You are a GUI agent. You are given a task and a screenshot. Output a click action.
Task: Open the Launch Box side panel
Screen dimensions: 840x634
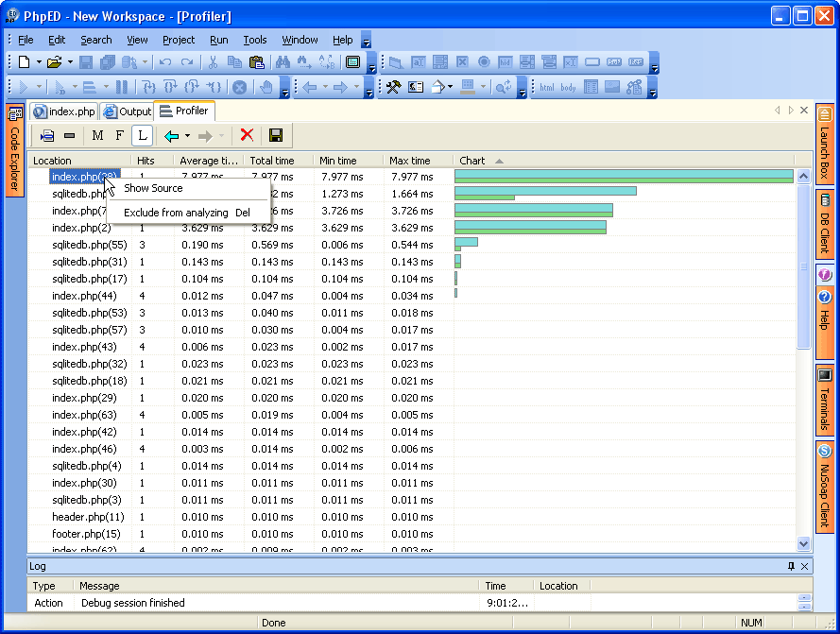(x=824, y=142)
